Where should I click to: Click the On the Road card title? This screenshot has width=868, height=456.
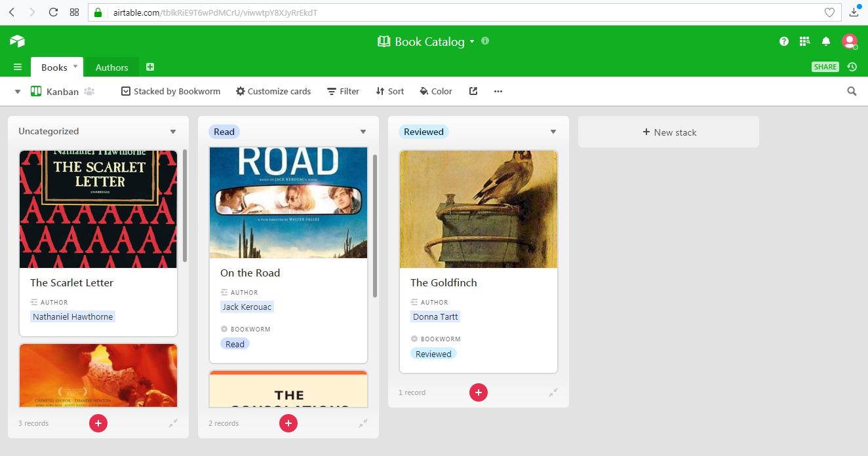point(250,273)
